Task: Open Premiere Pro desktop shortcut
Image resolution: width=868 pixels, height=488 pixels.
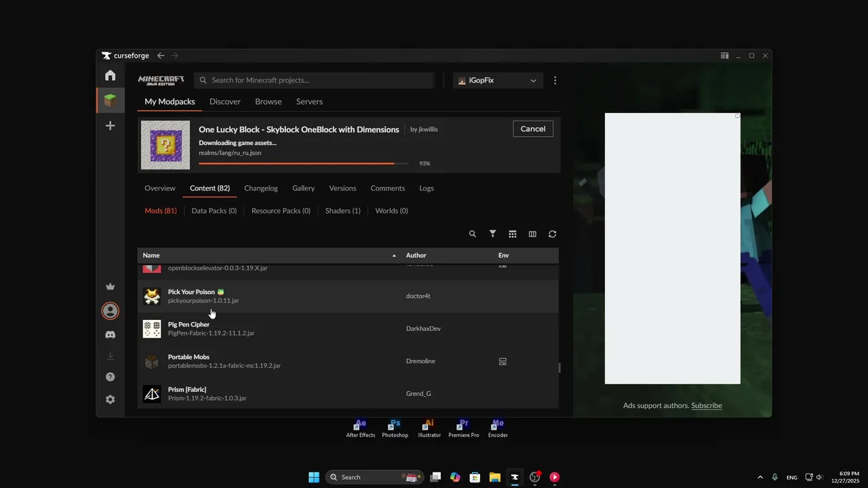Action: point(463,428)
